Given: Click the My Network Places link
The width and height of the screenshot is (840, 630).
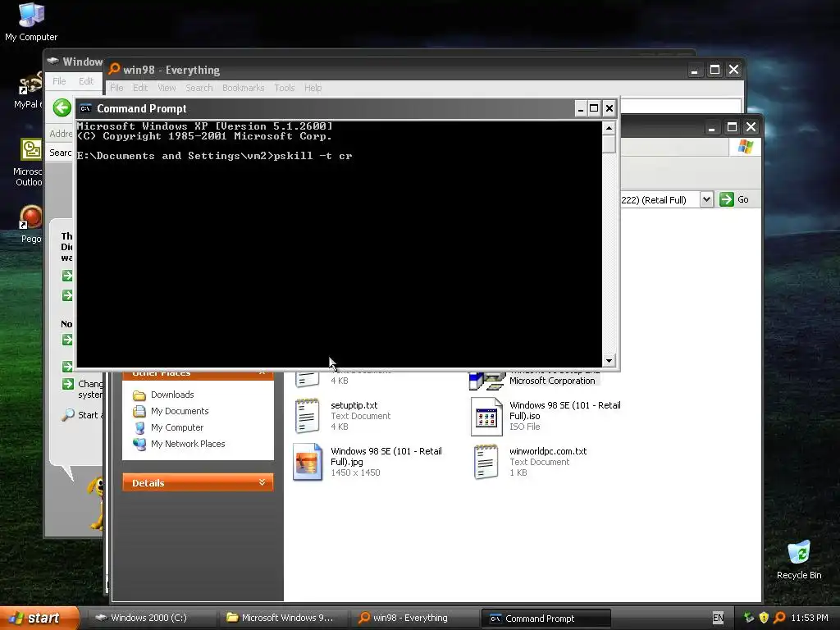Looking at the screenshot, I should coord(188,444).
